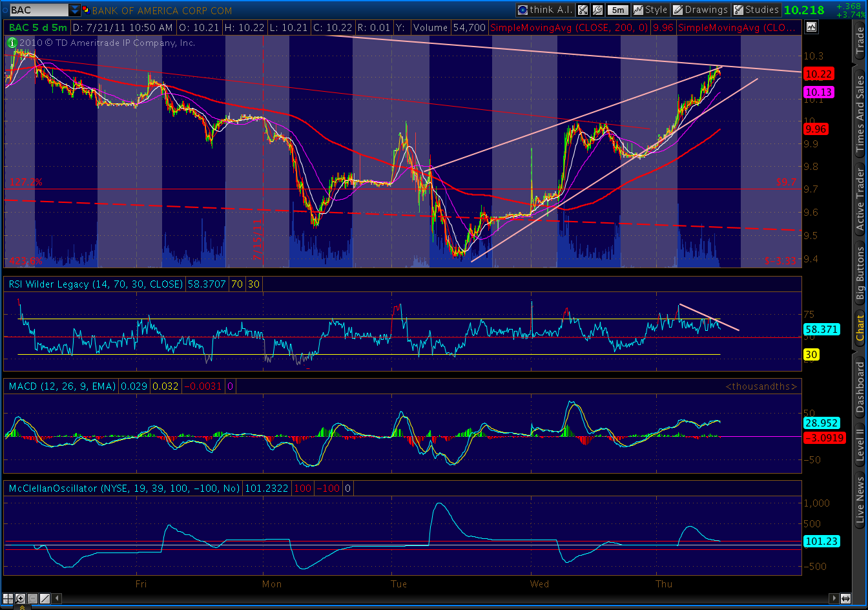Click the share chart icon beside think A.I.

(583, 10)
